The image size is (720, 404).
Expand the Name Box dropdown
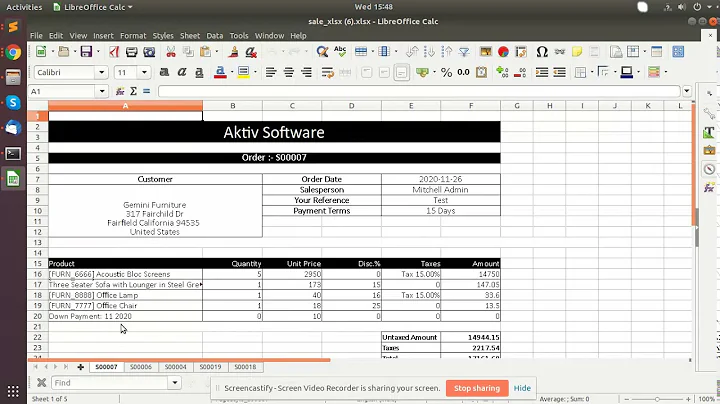(x=102, y=91)
